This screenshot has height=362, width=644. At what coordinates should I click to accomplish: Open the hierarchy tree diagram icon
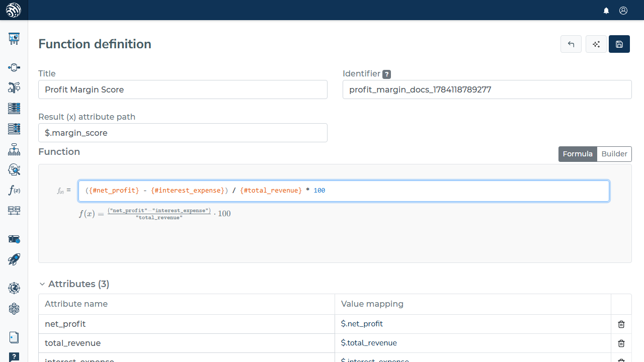(x=14, y=149)
